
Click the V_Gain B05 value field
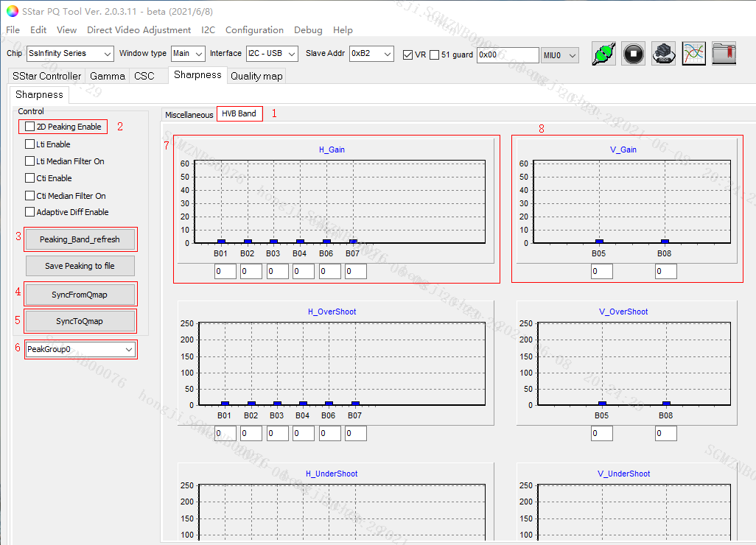tap(602, 271)
